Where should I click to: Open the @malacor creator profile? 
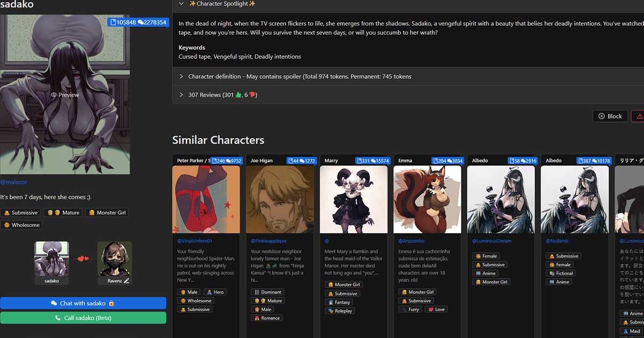coord(13,182)
